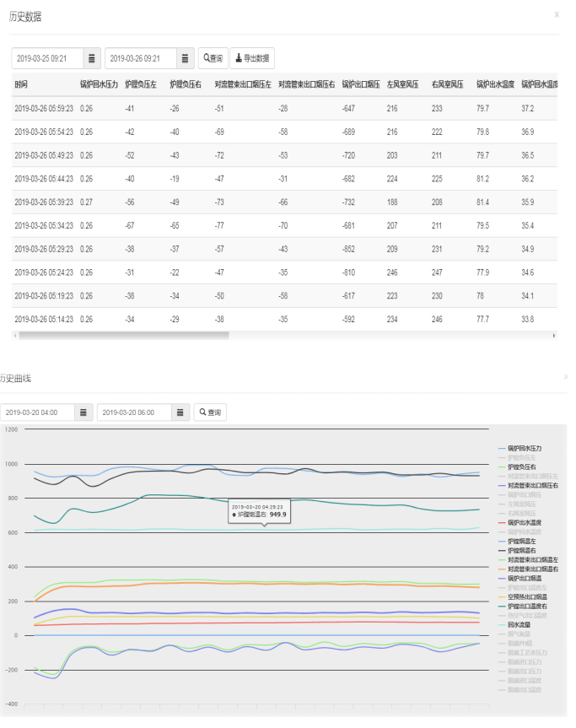Image resolution: width=576 pixels, height=728 pixels.
Task: Click the 2019-03-25 09:21 start date input
Action: [x=47, y=58]
